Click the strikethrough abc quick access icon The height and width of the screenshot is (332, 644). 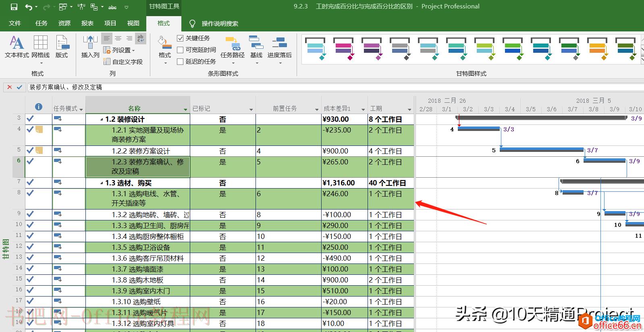coord(112,7)
